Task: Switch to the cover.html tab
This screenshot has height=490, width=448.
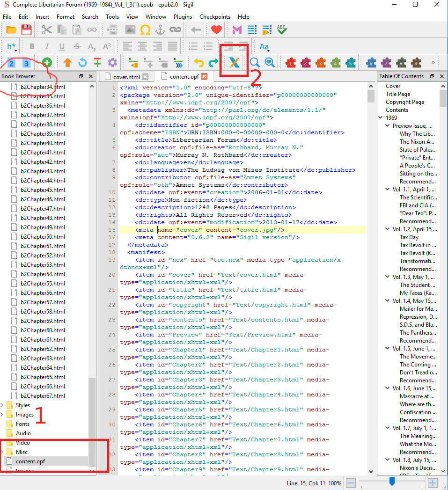Action: point(126,77)
